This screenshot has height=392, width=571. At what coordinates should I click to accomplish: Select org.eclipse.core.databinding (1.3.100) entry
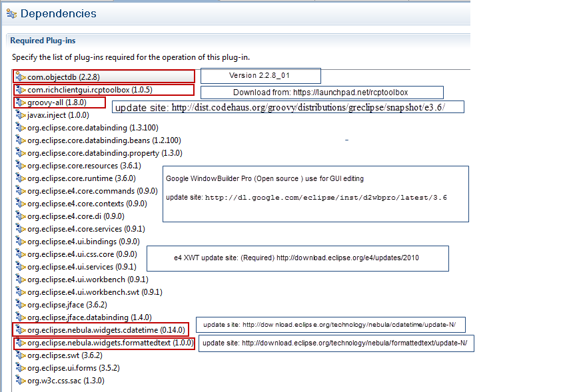[93, 128]
